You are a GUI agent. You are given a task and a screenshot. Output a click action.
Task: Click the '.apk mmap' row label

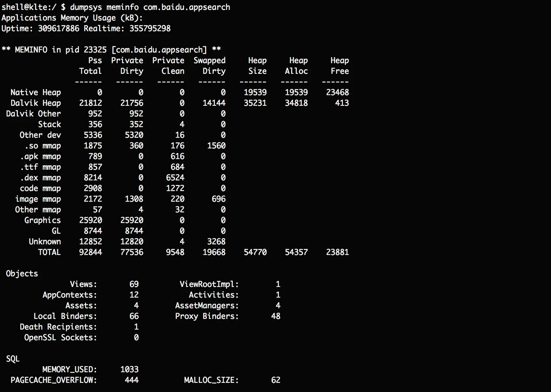[40, 156]
